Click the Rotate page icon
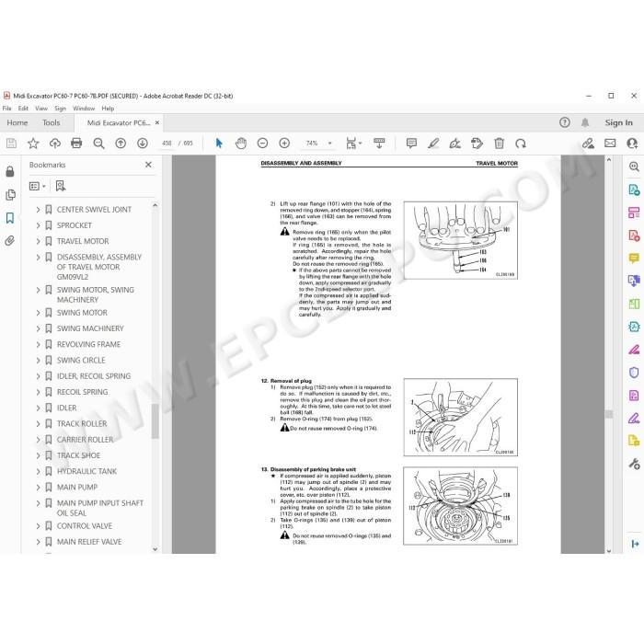Image resolution: width=644 pixels, height=644 pixels. click(521, 144)
